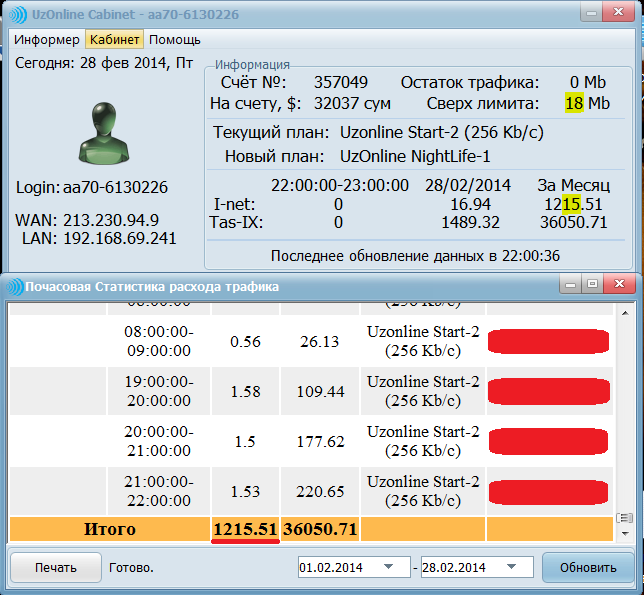This screenshot has width=644, height=595.
Task: Select the 08:00:00-09:00:00 time cell
Action: (x=159, y=341)
